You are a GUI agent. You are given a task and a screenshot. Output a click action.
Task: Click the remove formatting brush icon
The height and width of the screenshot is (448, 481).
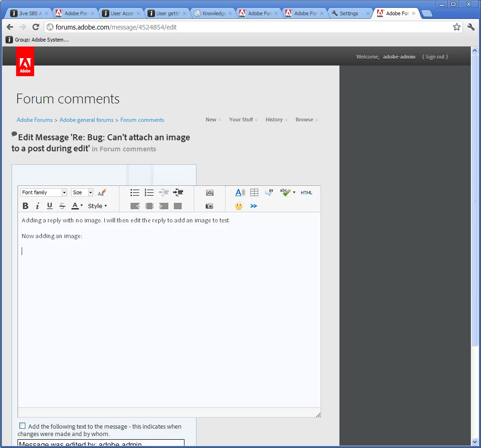(x=101, y=192)
